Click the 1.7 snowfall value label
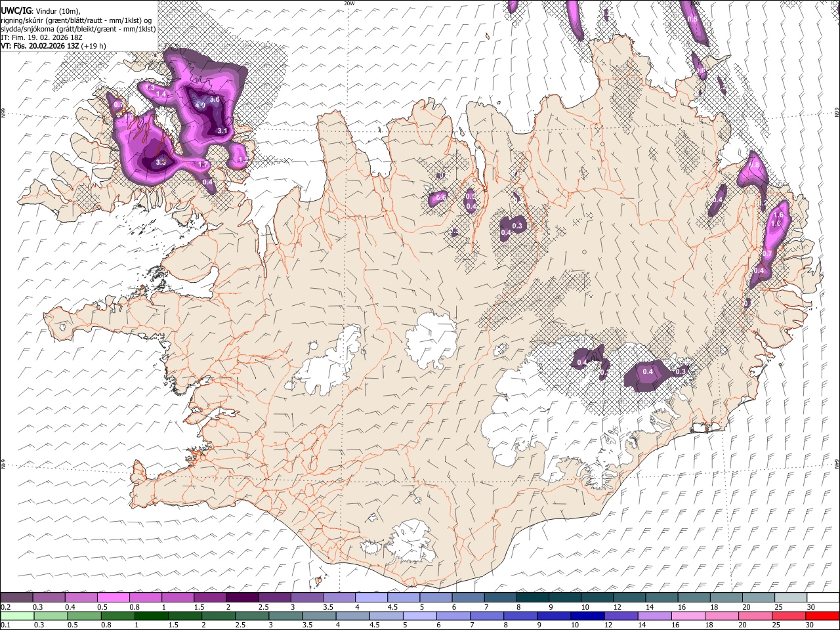The height and width of the screenshot is (630, 840). coord(203,165)
